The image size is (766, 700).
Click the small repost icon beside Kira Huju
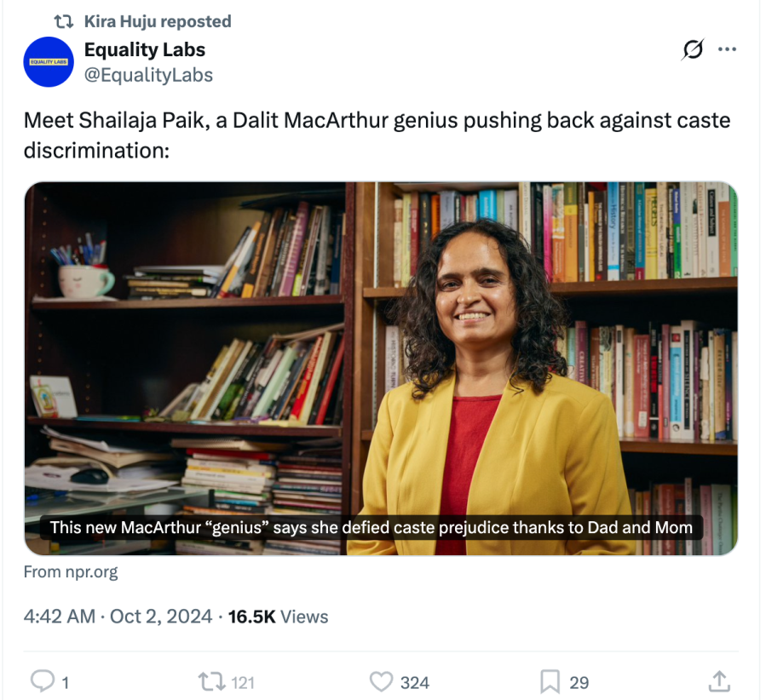coord(64,21)
